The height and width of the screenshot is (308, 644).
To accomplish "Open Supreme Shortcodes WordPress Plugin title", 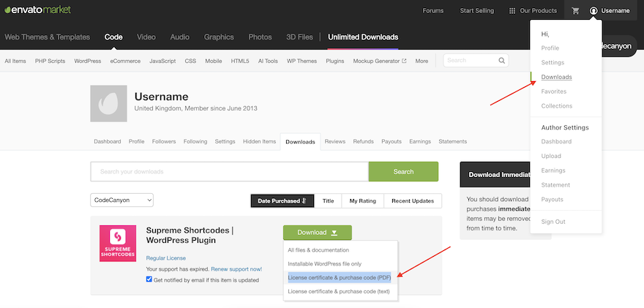I will tap(190, 236).
